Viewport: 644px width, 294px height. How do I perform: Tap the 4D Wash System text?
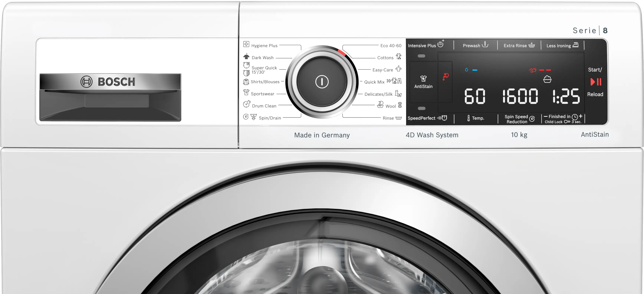tap(432, 135)
